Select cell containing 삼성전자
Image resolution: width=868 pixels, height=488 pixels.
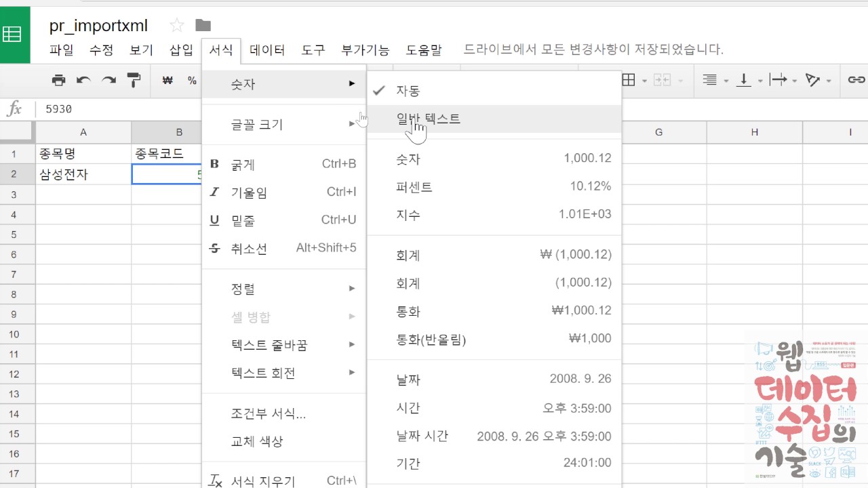(83, 174)
